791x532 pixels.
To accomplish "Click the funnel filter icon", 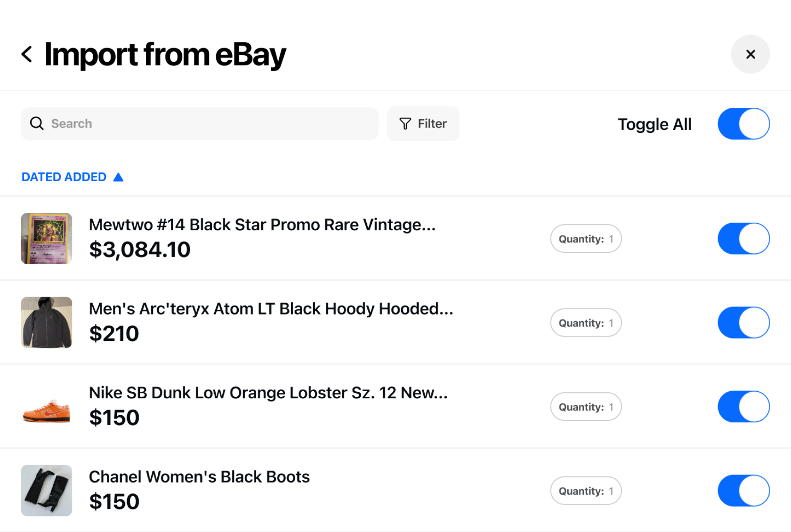I will (405, 123).
